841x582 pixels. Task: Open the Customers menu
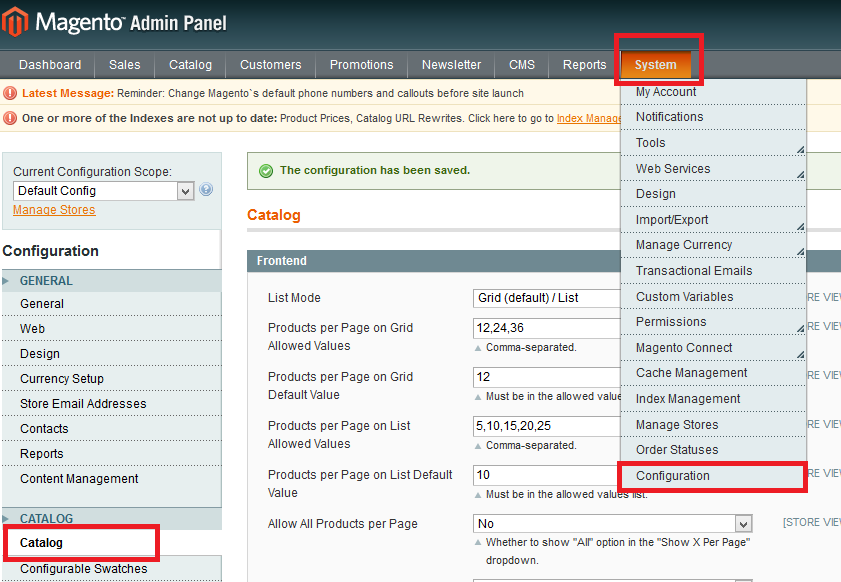click(270, 65)
